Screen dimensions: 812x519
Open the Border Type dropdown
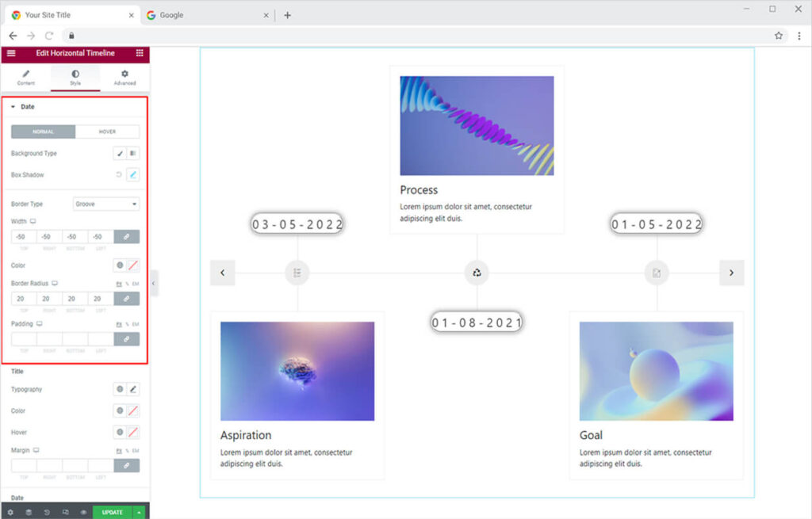tap(106, 204)
